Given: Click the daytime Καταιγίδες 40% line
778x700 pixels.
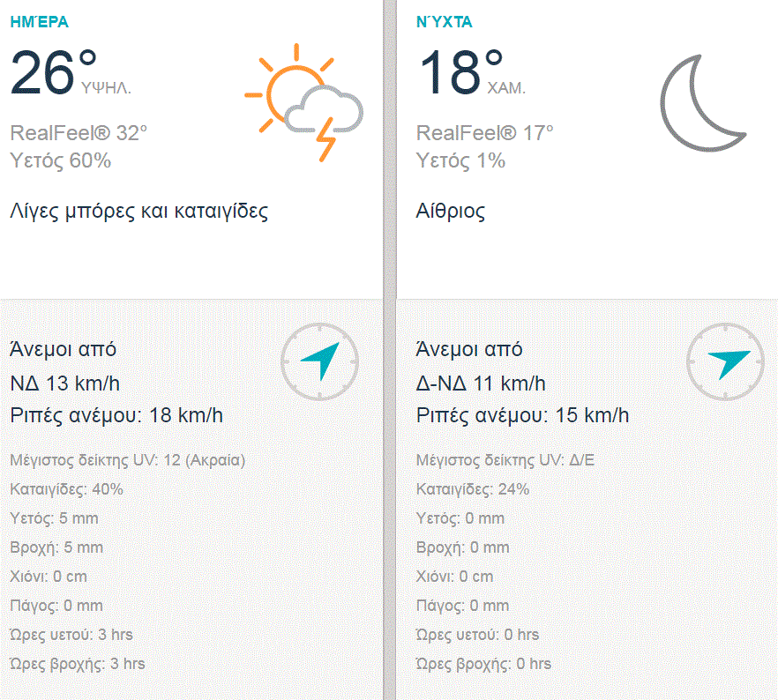Looking at the screenshot, I should pyautogui.click(x=66, y=489).
